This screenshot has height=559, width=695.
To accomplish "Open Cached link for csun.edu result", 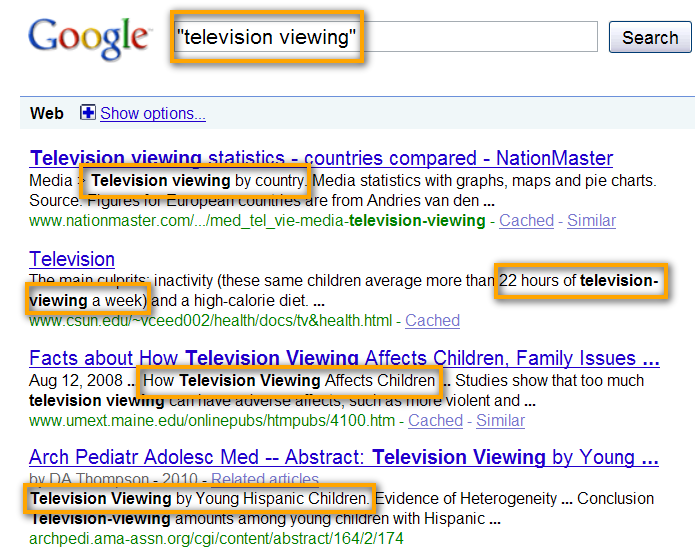I will (432, 320).
